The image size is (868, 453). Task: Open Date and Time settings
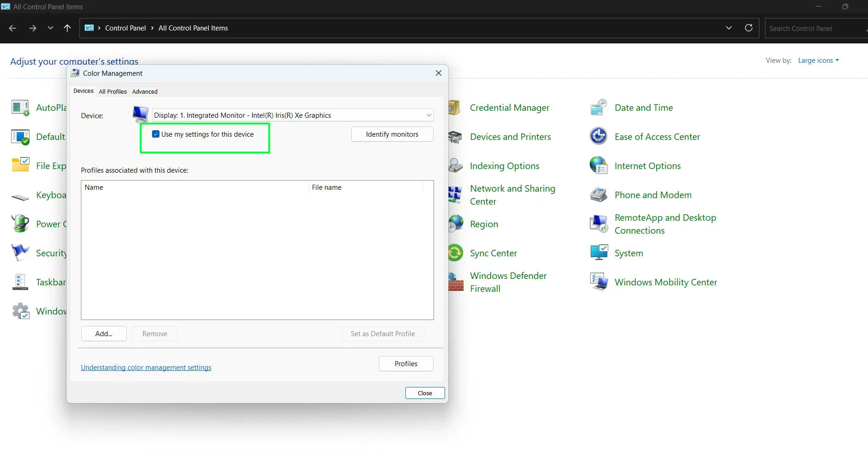[x=643, y=107]
